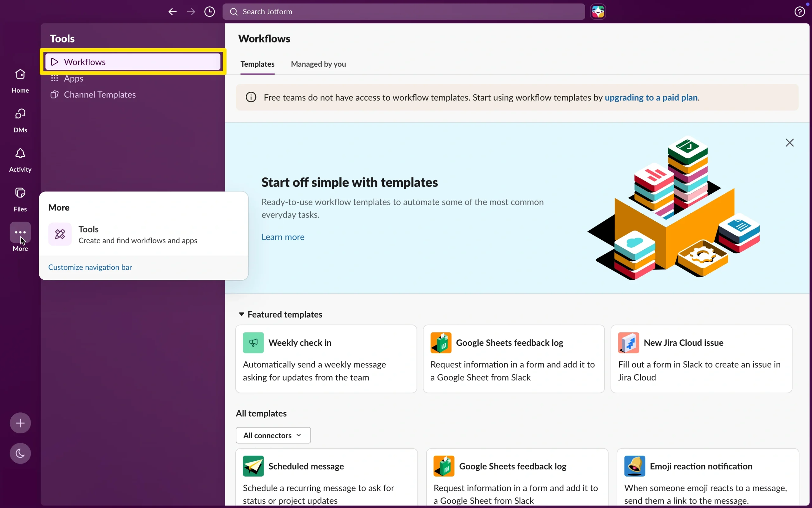
Task: Click Start off simple with templates heading
Action: pyautogui.click(x=350, y=183)
